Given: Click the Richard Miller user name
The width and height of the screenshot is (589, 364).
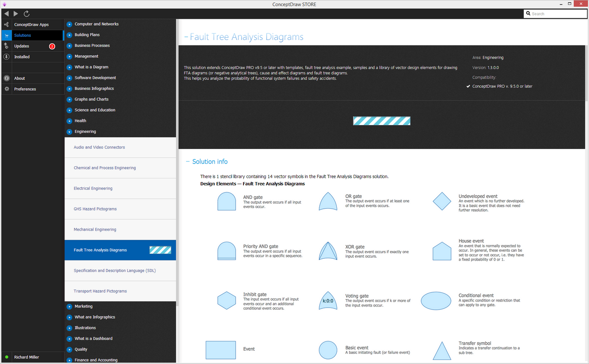Looking at the screenshot, I should [27, 357].
